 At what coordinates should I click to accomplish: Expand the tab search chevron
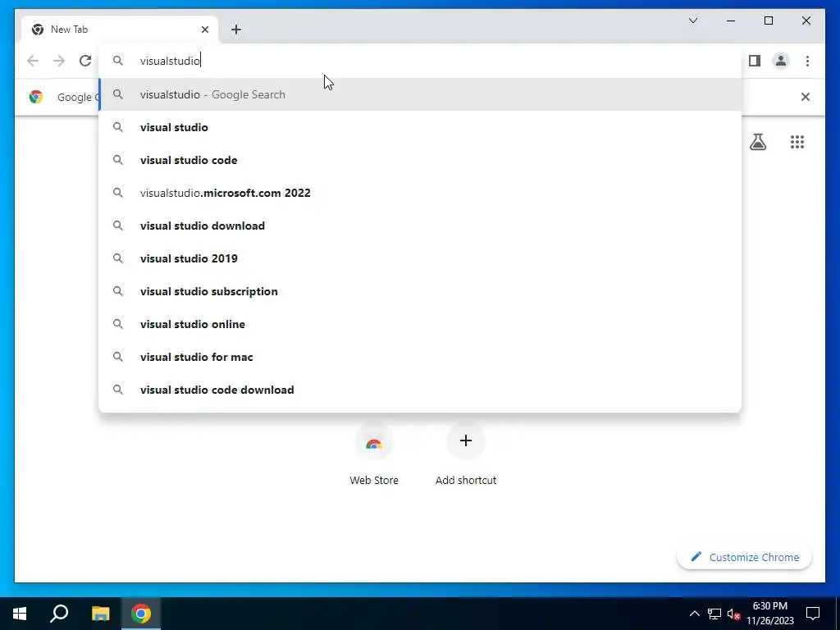692,21
